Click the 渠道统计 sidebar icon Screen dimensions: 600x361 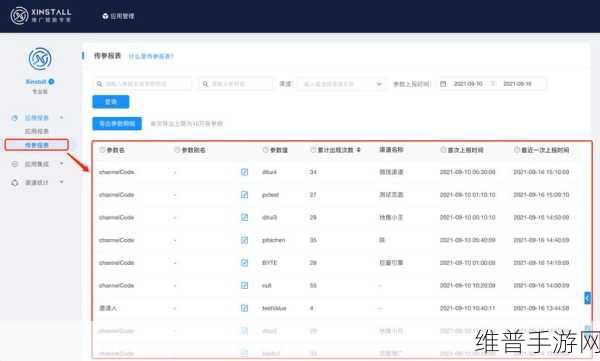(15, 183)
